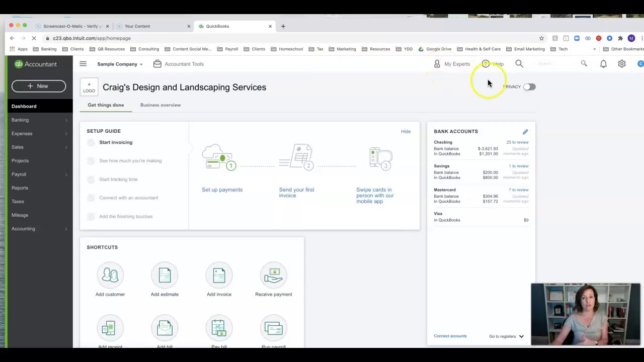Viewport: 644px width, 362px height.
Task: Click the search magnifier next to Help
Action: pos(519,64)
